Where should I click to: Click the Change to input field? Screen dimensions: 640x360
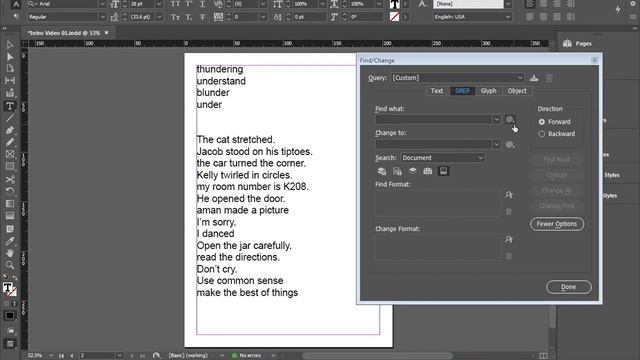coord(433,144)
